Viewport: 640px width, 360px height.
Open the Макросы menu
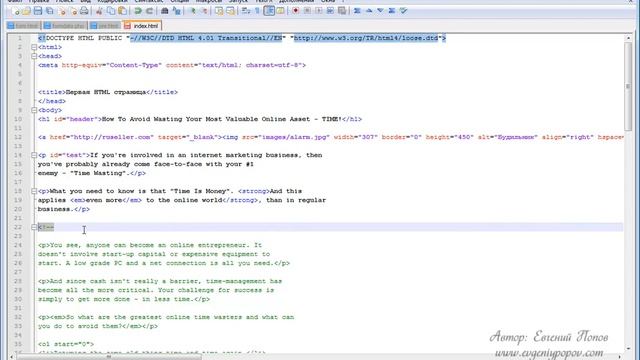tap(209, 2)
